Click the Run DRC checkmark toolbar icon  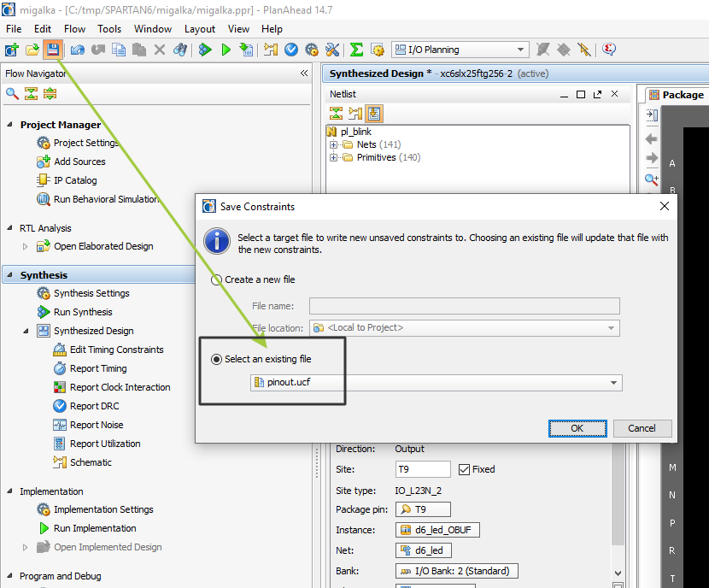[291, 50]
